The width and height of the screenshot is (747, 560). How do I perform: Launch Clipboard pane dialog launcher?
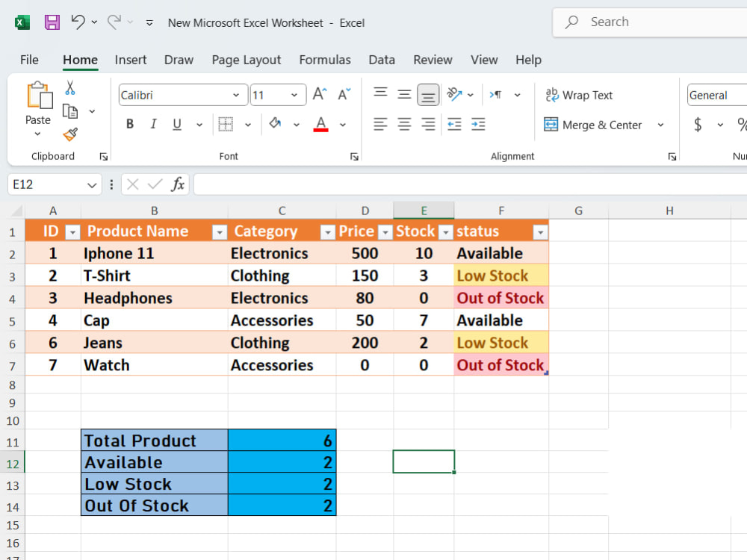point(103,157)
